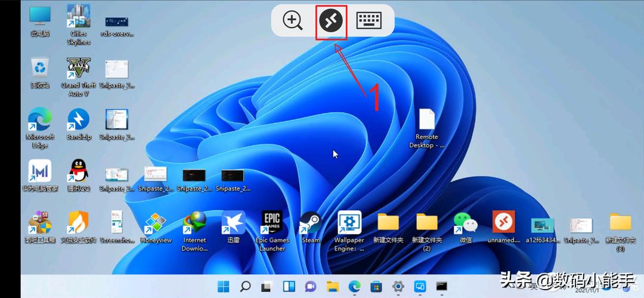Image resolution: width=644 pixels, height=298 pixels.
Task: Select the 腾讯QQ penguin shortcut
Action: click(79, 176)
